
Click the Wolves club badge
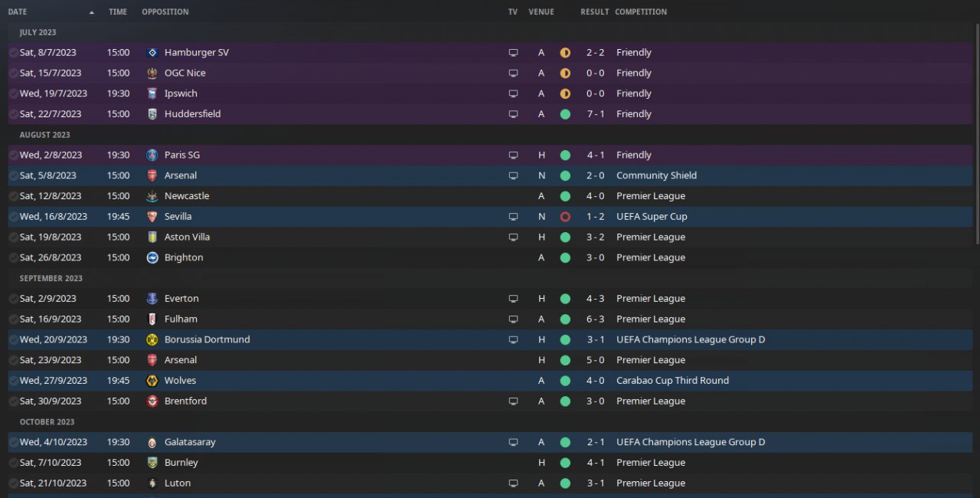pos(152,381)
